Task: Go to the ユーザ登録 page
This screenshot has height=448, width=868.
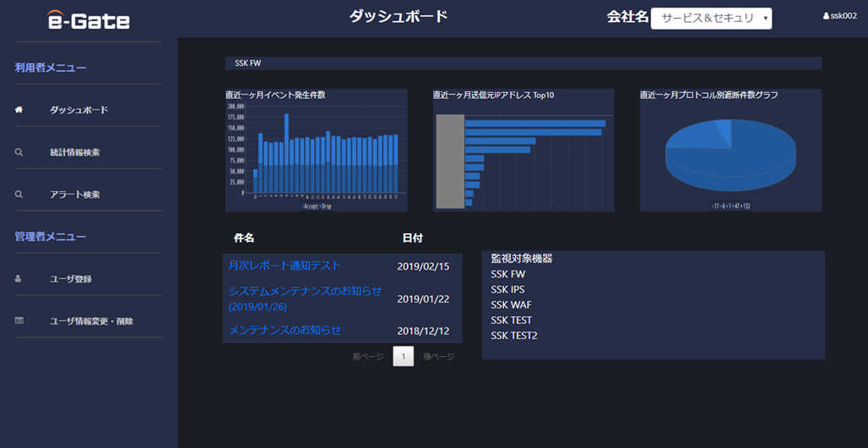Action: (x=70, y=279)
